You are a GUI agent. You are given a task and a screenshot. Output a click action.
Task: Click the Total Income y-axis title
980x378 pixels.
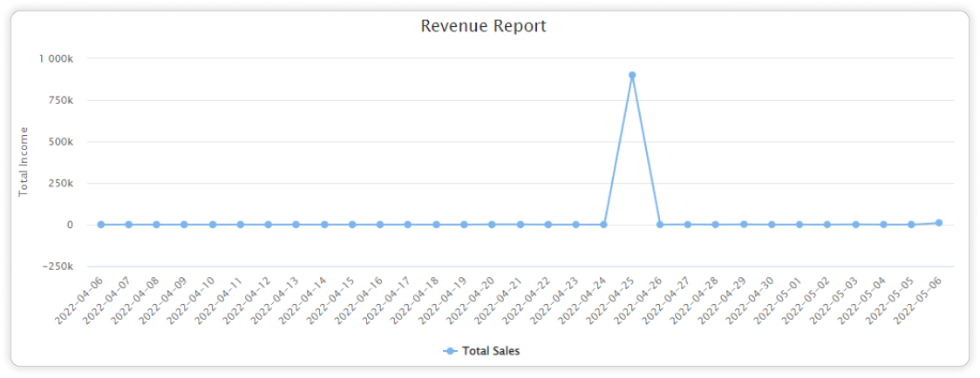24,161
